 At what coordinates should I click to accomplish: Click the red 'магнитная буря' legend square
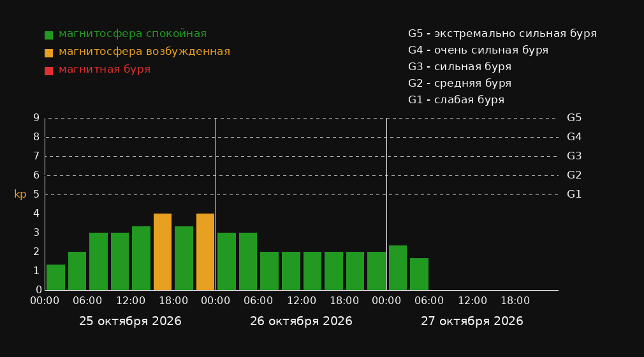(x=49, y=71)
